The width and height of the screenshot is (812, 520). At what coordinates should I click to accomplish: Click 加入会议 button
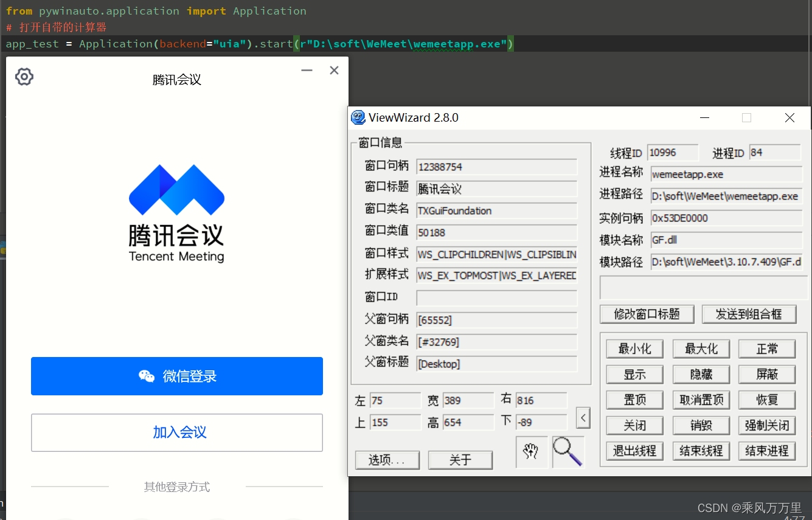point(177,432)
